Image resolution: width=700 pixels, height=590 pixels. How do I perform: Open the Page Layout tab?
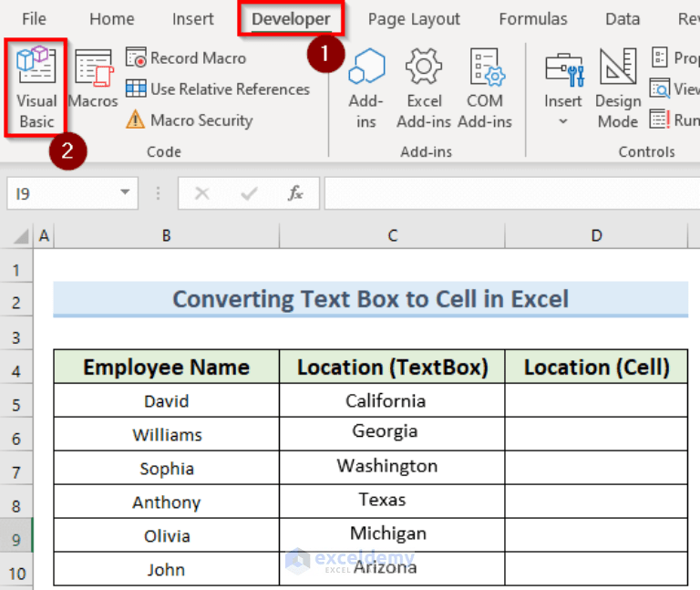click(414, 19)
